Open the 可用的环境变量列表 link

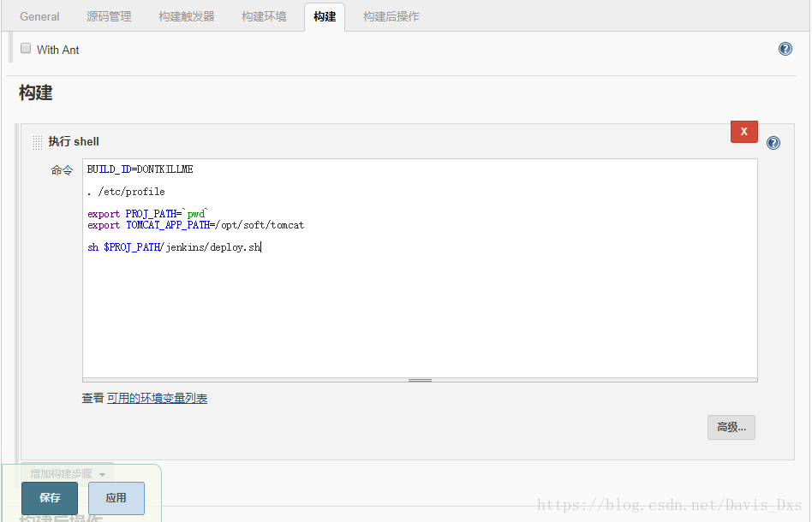[157, 399]
